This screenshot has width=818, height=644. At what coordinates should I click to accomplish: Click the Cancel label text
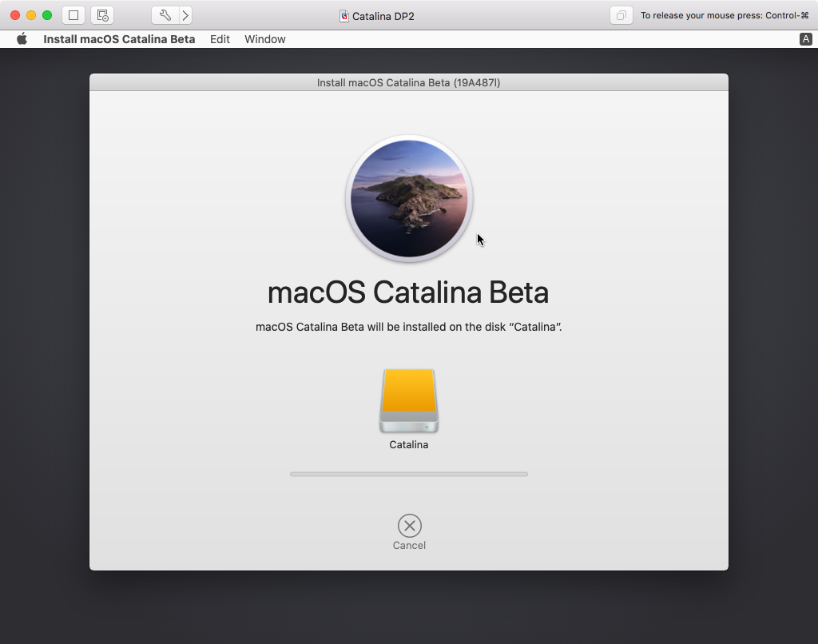410,546
